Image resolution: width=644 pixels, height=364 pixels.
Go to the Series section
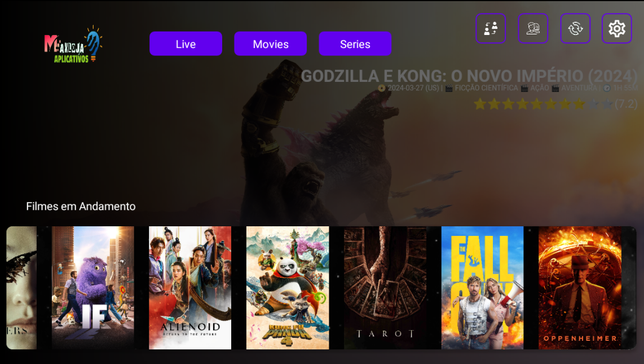pyautogui.click(x=355, y=43)
